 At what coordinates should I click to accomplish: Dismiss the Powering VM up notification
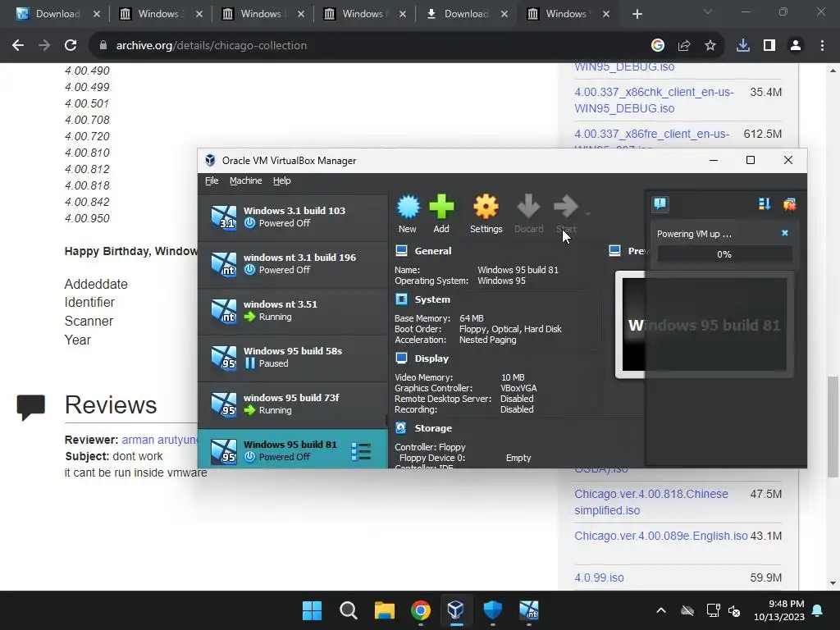[x=785, y=233]
